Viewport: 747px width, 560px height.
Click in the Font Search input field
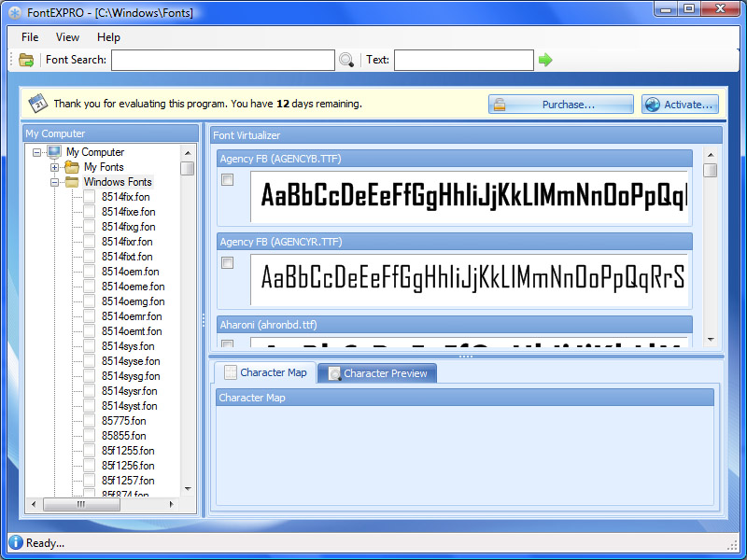click(223, 60)
